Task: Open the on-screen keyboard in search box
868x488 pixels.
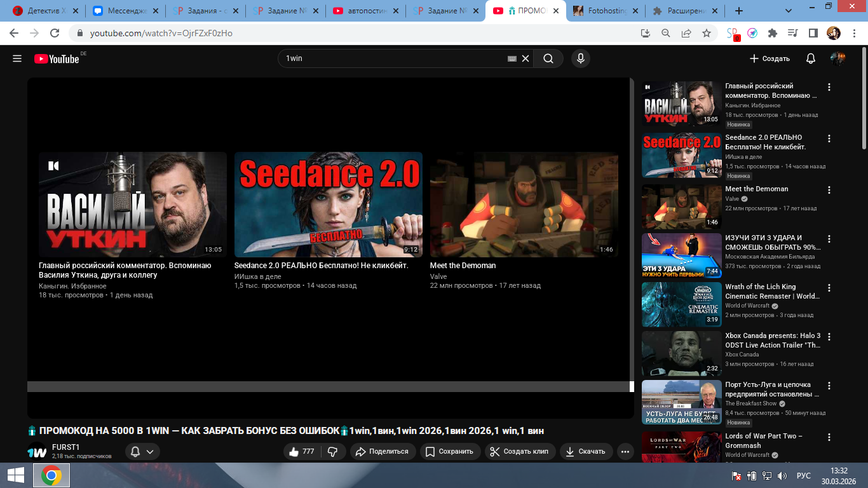Action: (x=512, y=58)
